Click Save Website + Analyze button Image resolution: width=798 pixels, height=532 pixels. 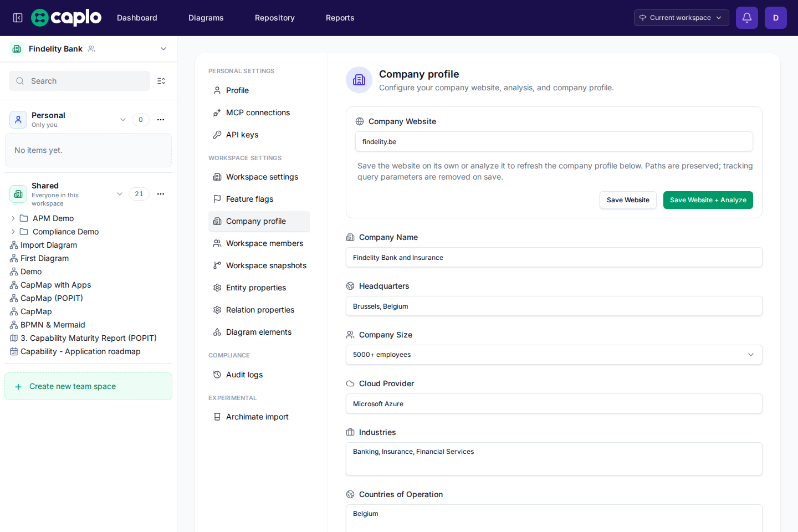click(x=708, y=200)
